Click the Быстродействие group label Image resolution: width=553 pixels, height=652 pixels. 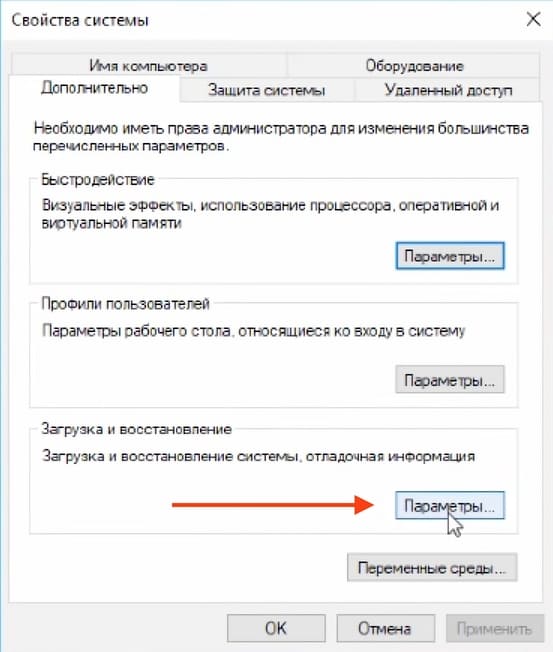click(98, 180)
